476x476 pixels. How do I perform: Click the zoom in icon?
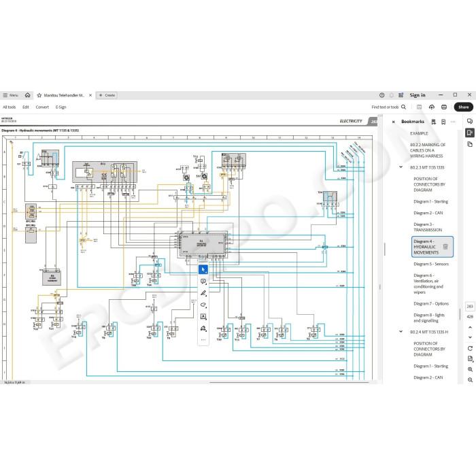[470, 369]
